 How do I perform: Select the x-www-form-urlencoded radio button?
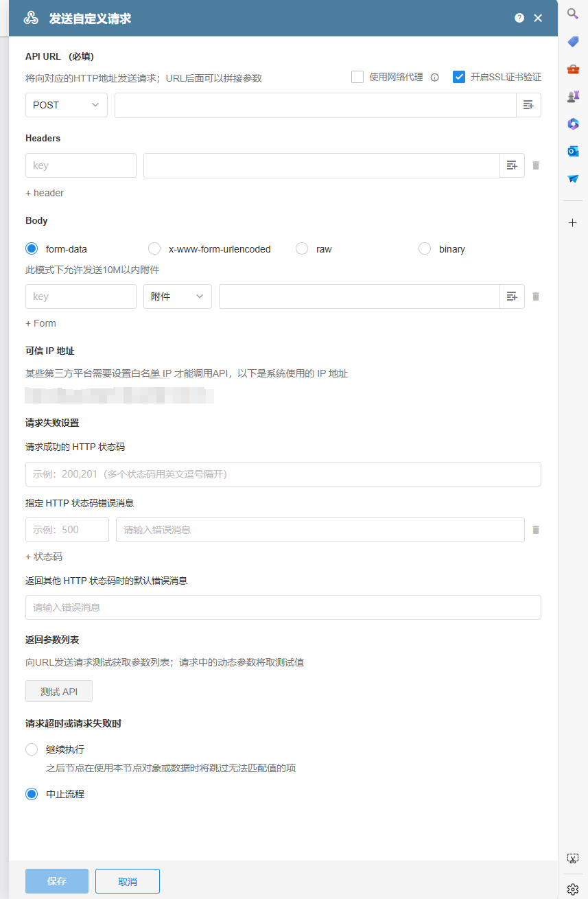pos(154,248)
